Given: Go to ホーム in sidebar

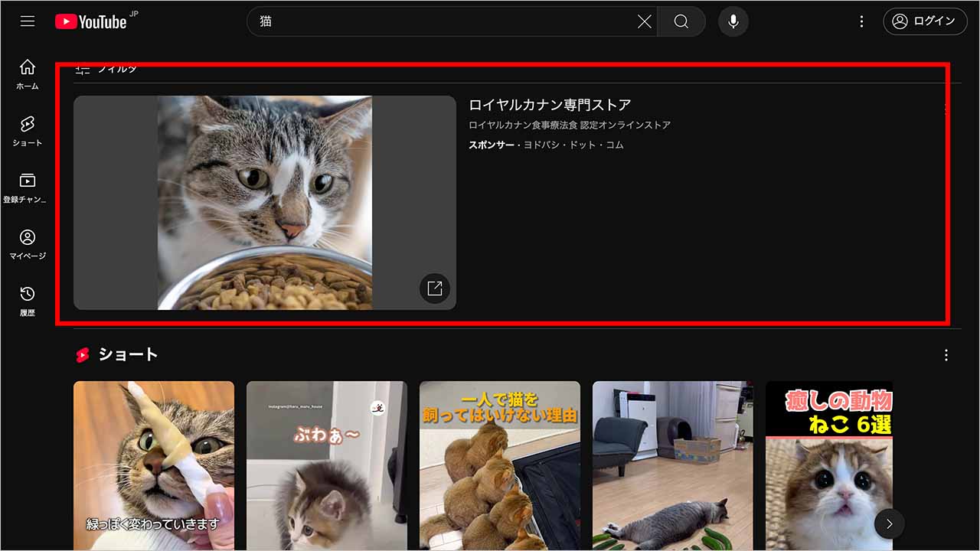Looking at the screenshot, I should (x=28, y=74).
